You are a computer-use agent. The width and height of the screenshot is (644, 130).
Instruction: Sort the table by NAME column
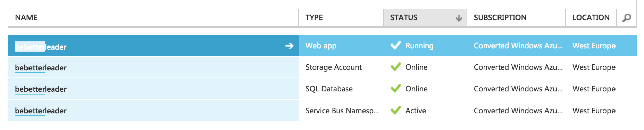[26, 18]
